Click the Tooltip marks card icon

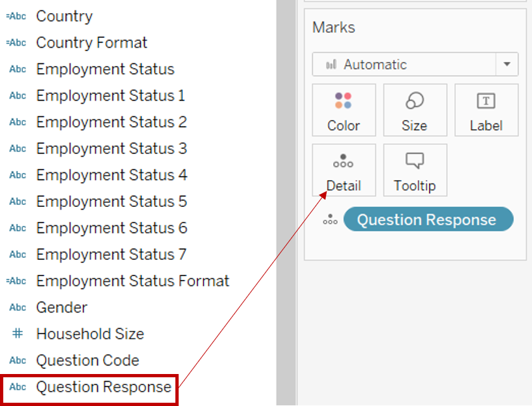point(415,161)
